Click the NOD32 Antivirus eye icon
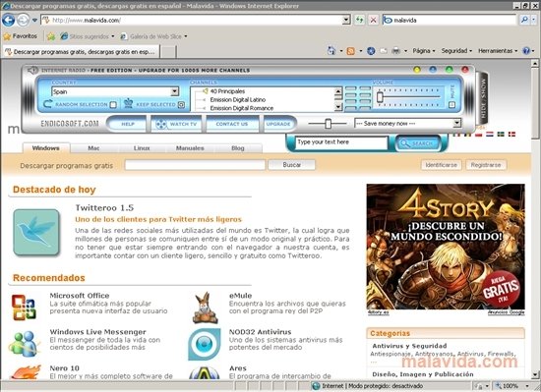The height and width of the screenshot is (392, 541). [x=205, y=344]
